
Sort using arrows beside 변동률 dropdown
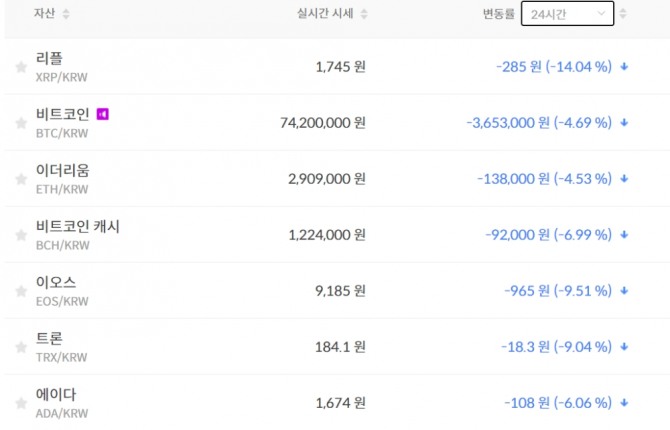click(x=624, y=14)
